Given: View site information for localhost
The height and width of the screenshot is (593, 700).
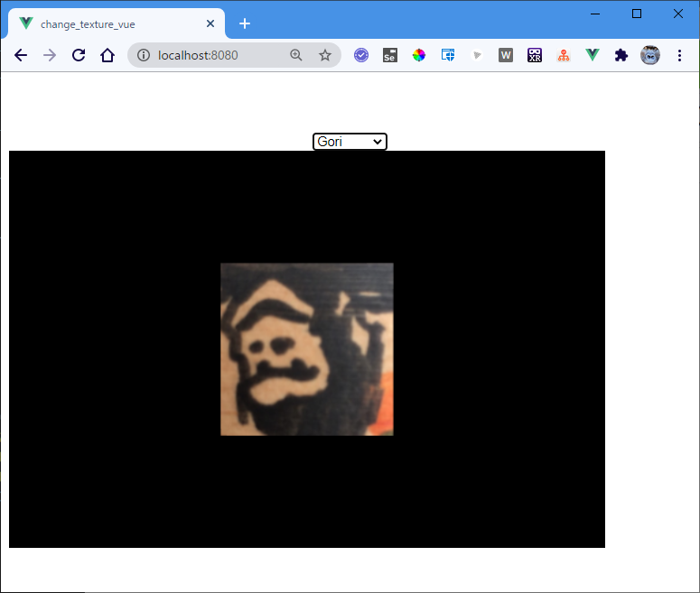Looking at the screenshot, I should pos(144,55).
